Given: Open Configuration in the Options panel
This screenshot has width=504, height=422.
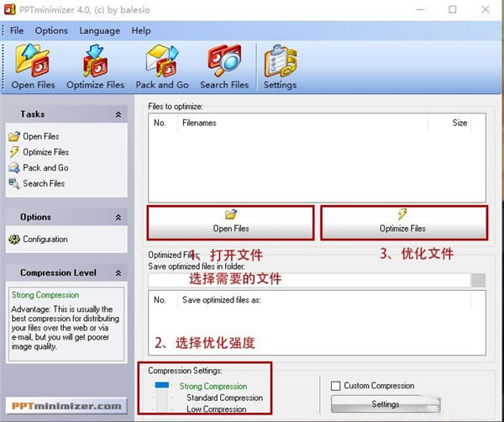Looking at the screenshot, I should pyautogui.click(x=38, y=240).
